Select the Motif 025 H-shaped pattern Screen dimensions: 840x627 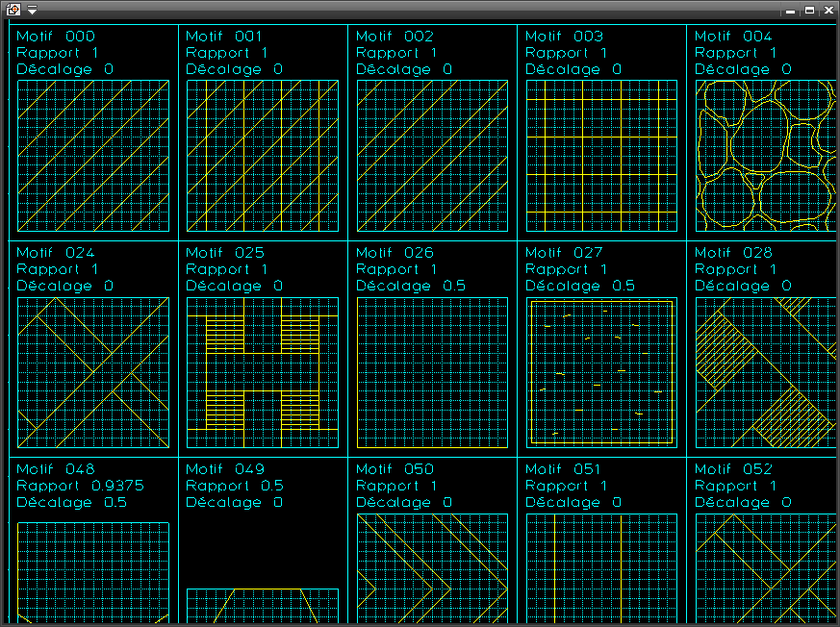coord(263,373)
